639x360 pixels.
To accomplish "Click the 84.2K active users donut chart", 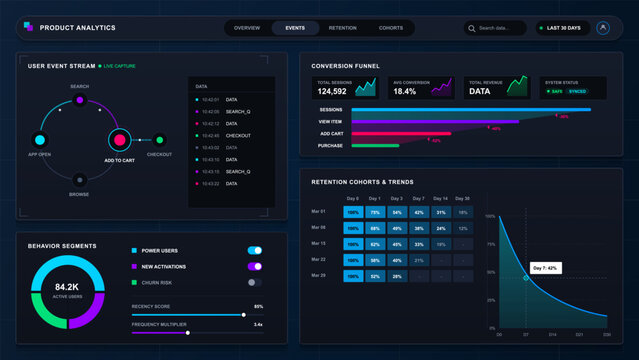I will [x=68, y=292].
